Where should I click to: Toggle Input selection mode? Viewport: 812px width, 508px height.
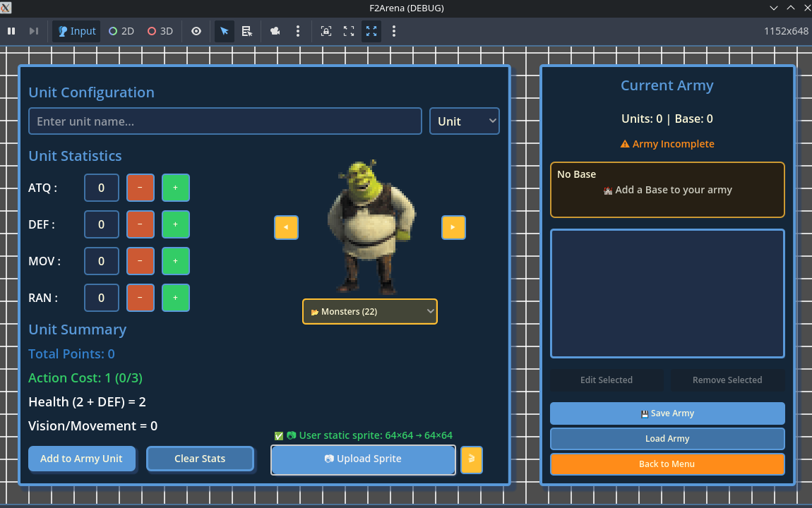[x=77, y=31]
